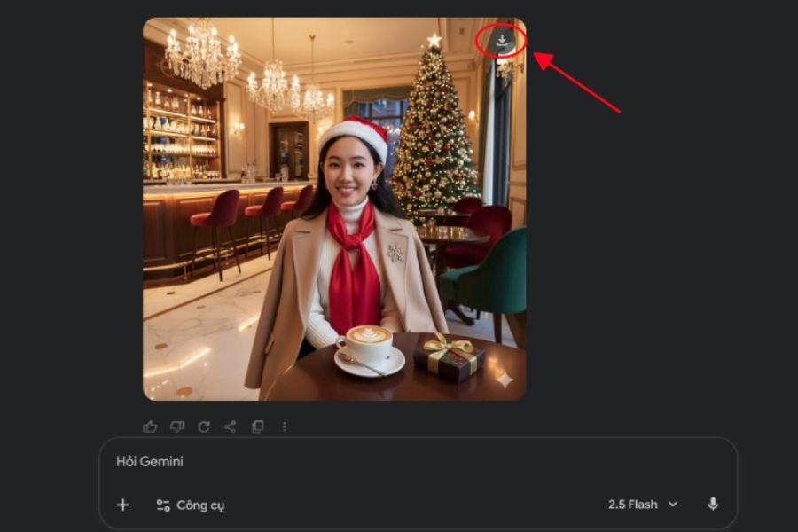Open the generated Christmas café image
Viewport: 798px width, 532px height.
[x=334, y=209]
